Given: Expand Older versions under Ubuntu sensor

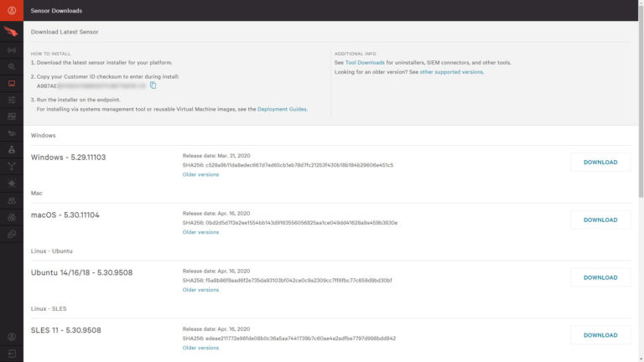Looking at the screenshot, I should 200,290.
